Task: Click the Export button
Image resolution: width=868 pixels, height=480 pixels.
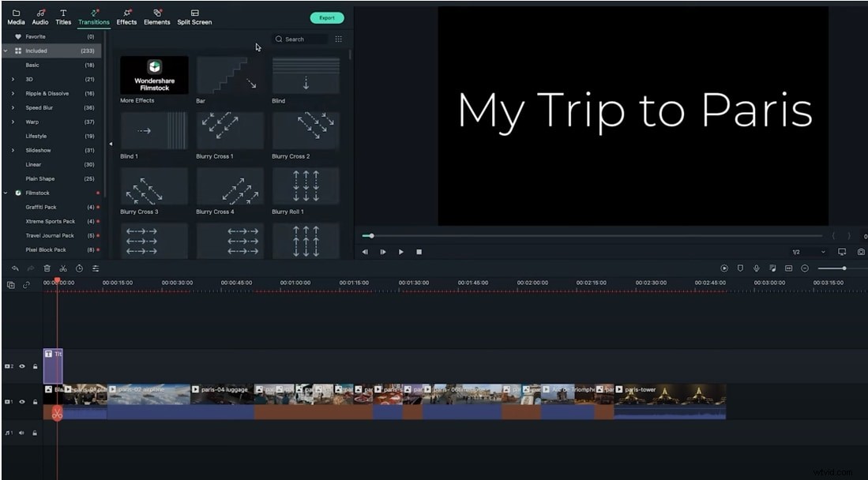Action: point(326,17)
